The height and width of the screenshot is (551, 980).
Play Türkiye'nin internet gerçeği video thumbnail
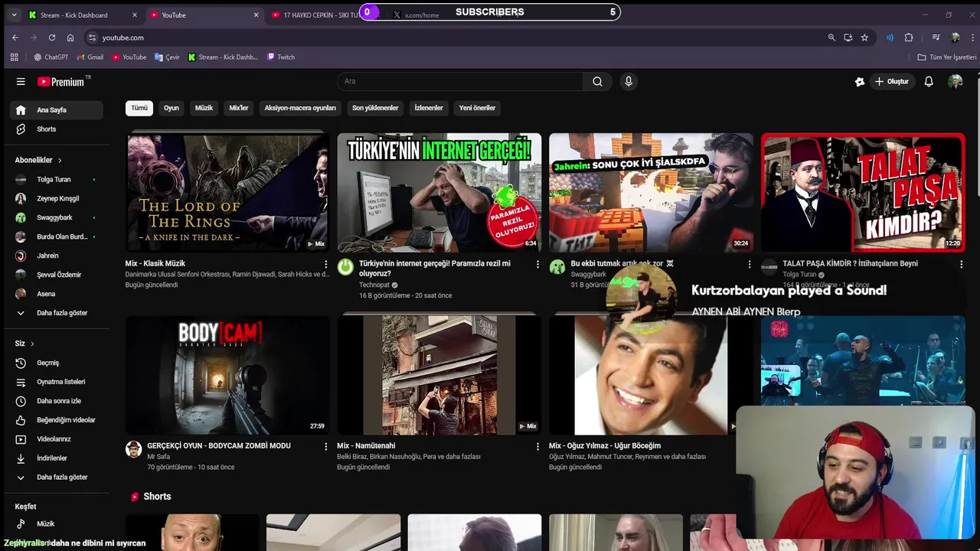coord(439,193)
